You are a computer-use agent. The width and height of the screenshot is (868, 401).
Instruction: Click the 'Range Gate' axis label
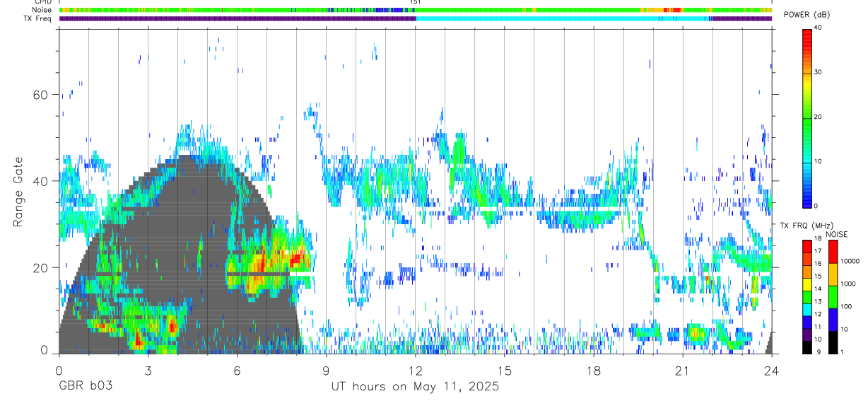[18, 193]
